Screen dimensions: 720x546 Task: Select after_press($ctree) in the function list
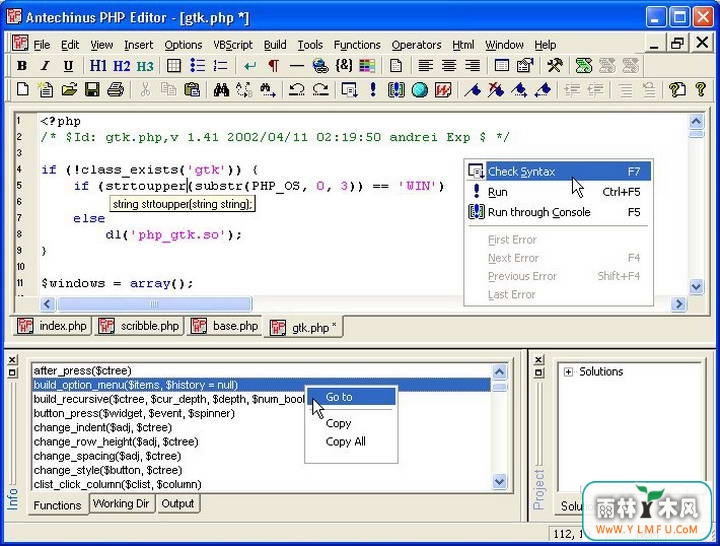[x=261, y=371]
